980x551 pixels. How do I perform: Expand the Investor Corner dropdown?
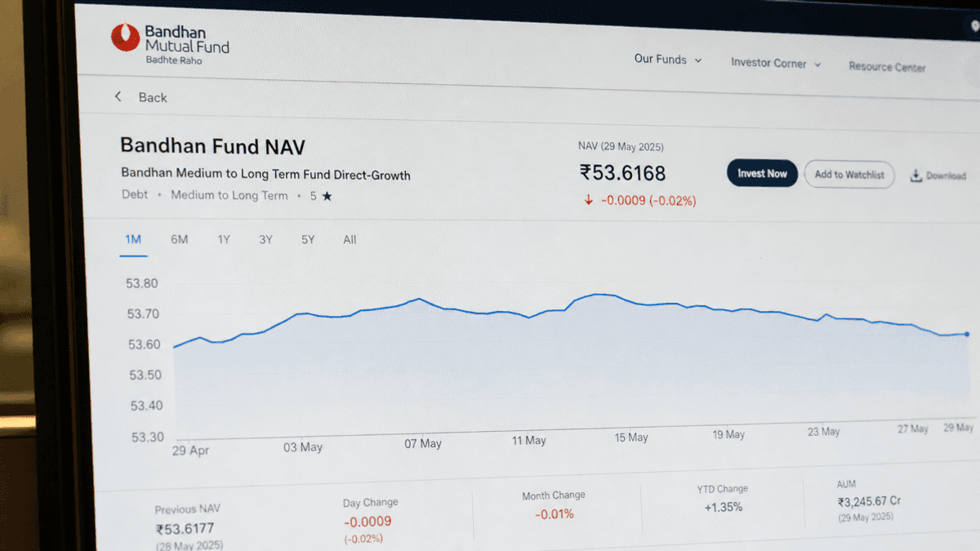pos(776,63)
